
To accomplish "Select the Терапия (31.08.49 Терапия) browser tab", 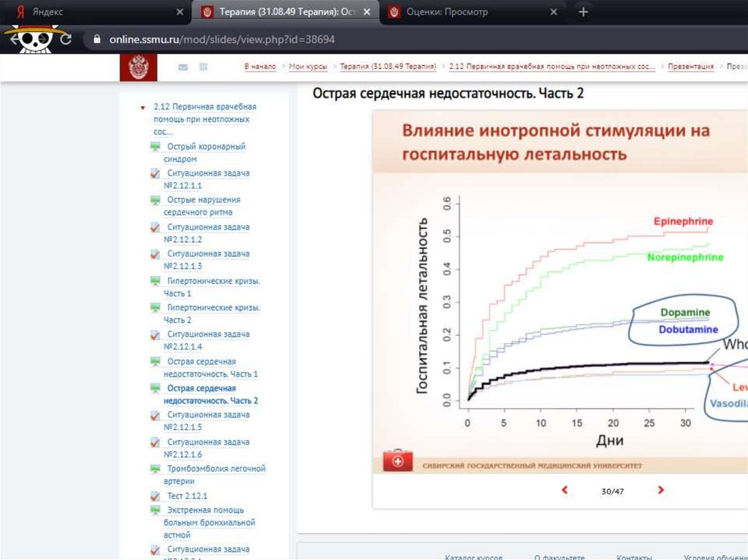I will (x=286, y=12).
